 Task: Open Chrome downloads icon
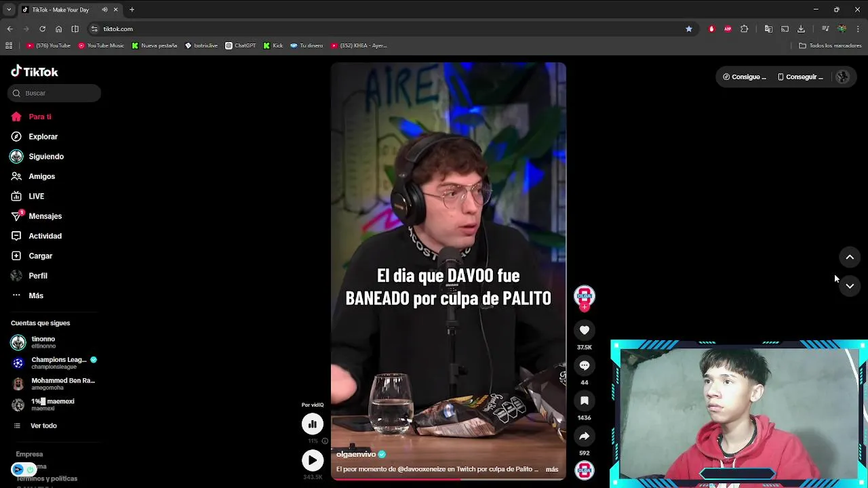[801, 28]
